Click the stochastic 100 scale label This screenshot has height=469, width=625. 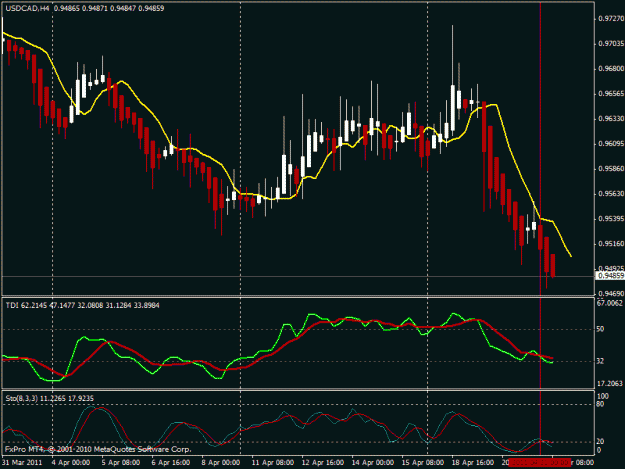(x=603, y=396)
